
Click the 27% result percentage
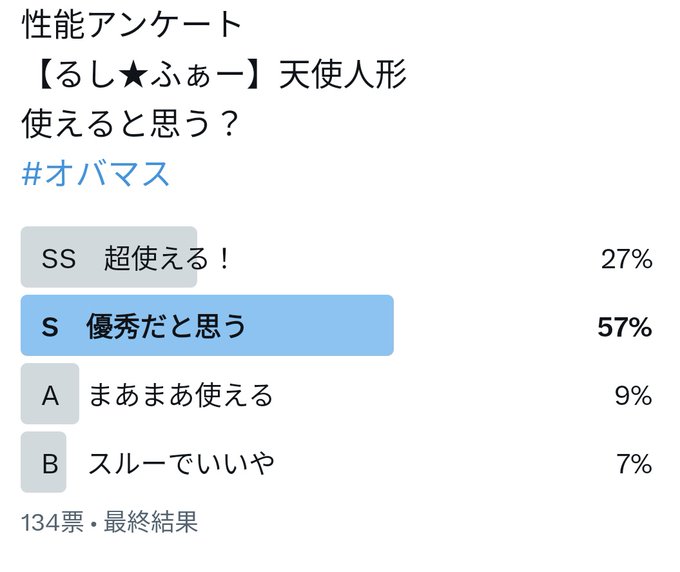click(x=627, y=259)
